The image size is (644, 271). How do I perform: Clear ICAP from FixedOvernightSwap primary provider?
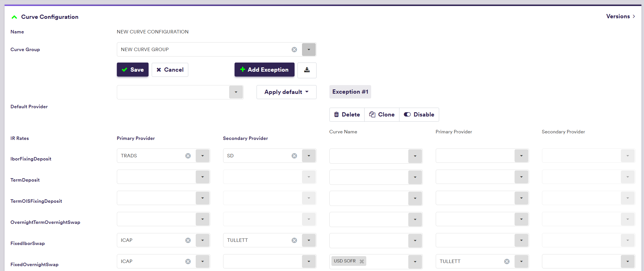tap(188, 262)
